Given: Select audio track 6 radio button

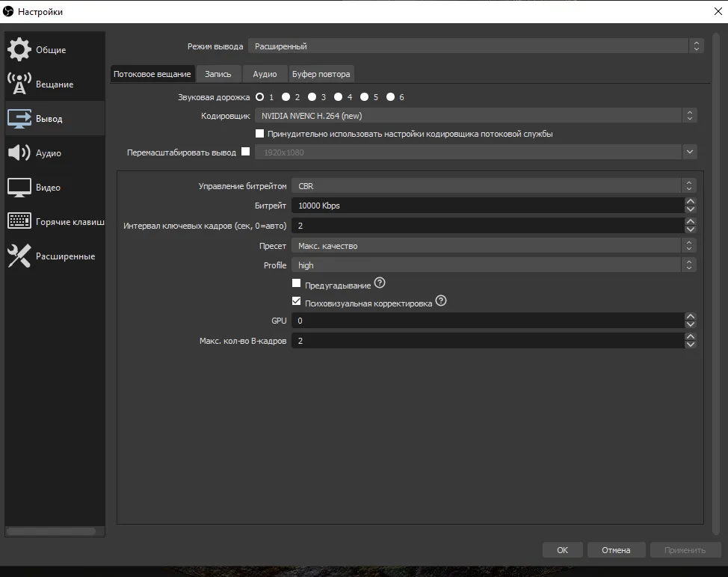Looking at the screenshot, I should [x=390, y=97].
